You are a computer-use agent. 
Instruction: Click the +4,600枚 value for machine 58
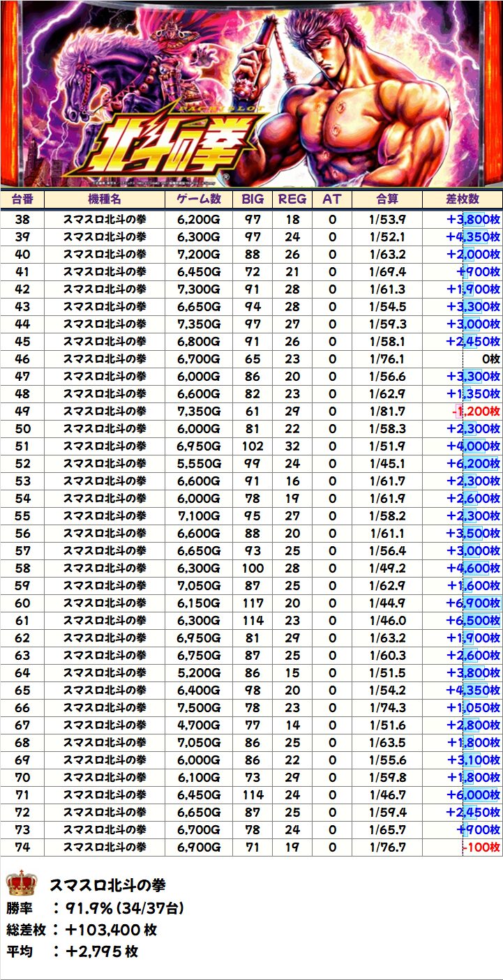[x=474, y=568]
